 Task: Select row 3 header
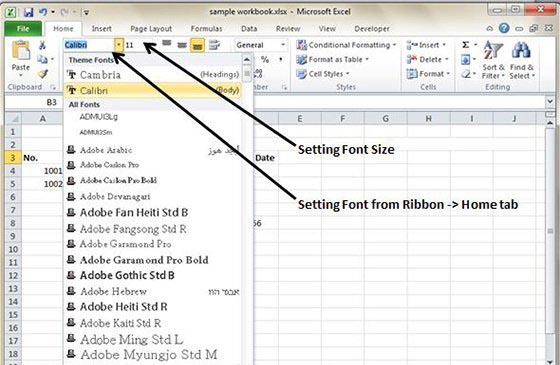coord(13,158)
